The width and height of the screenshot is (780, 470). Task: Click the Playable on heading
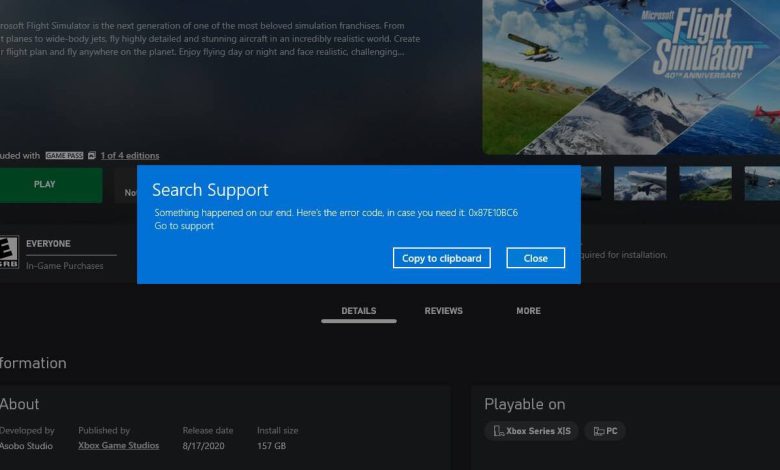(525, 404)
